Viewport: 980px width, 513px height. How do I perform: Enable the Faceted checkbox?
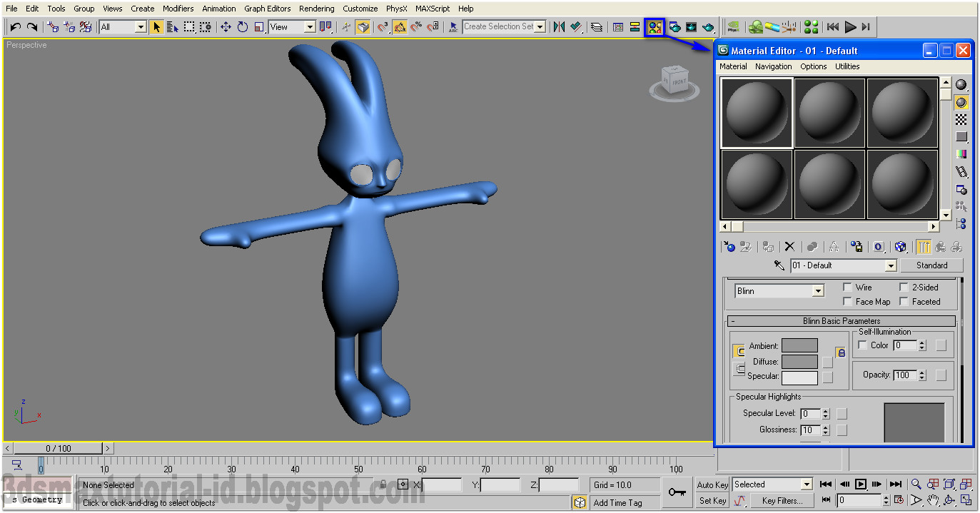click(x=904, y=302)
